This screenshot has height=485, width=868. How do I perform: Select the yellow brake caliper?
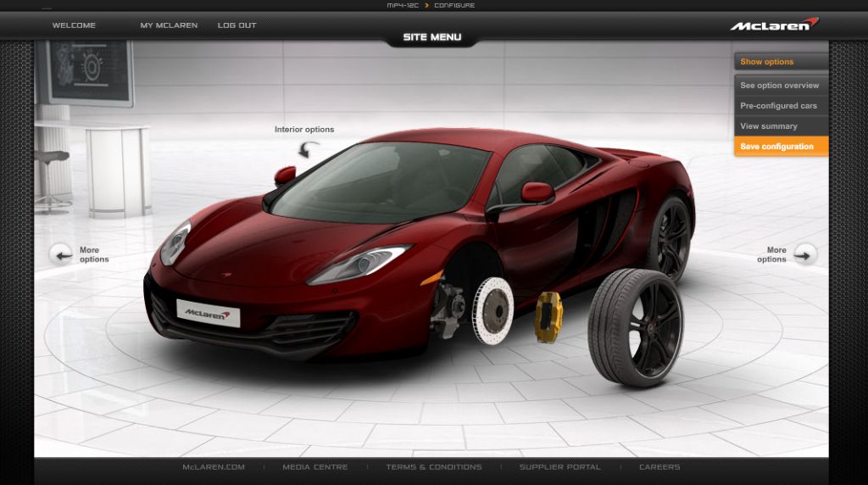(548, 316)
